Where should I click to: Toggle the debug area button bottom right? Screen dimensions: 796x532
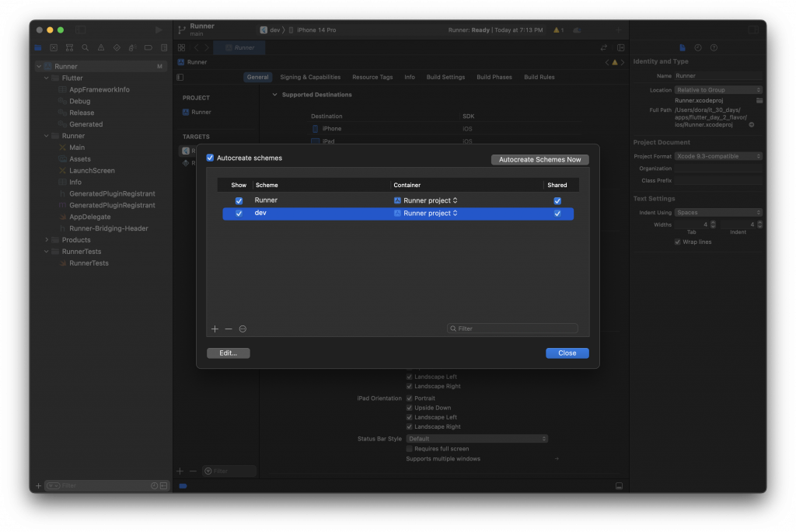619,486
